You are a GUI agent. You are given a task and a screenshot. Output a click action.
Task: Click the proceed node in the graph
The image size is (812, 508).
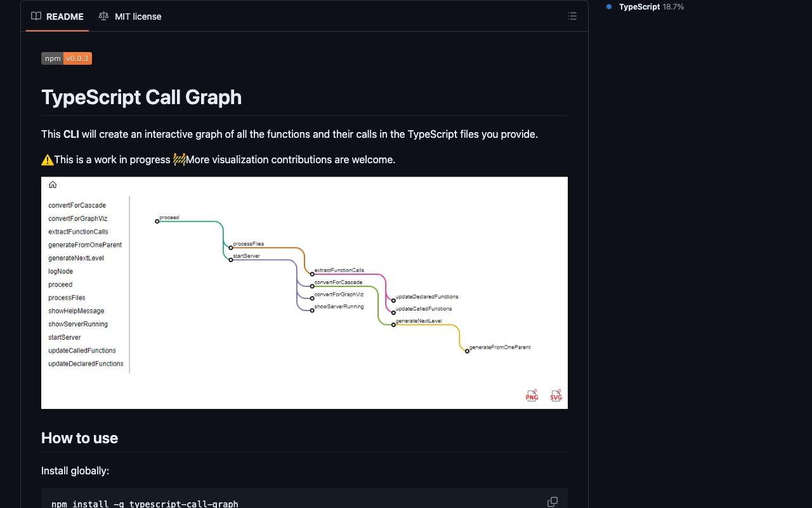157,221
